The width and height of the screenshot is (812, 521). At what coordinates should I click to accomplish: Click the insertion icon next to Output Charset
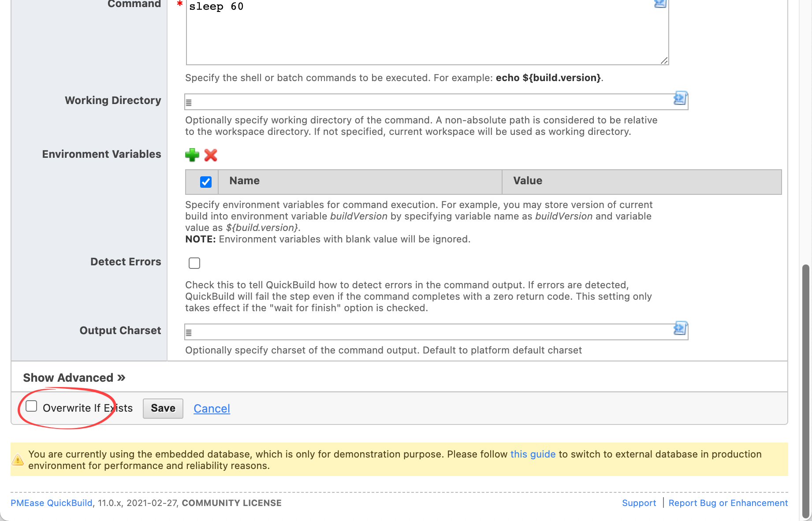680,329
